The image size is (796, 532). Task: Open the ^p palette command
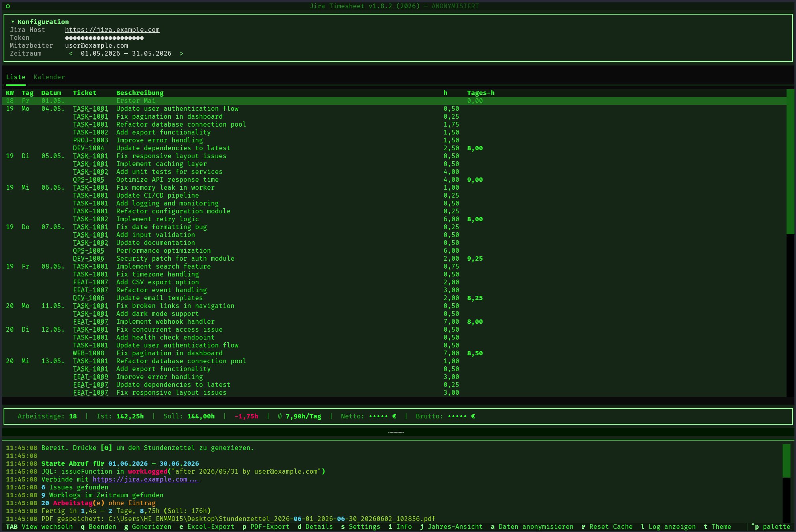771,526
